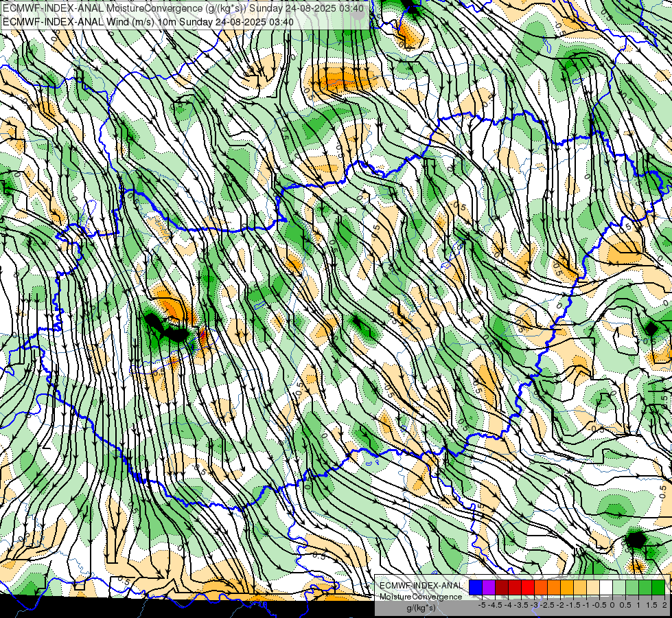Image resolution: width=672 pixels, height=618 pixels.
Task: Click the legend tick label -2
Action: point(561,605)
